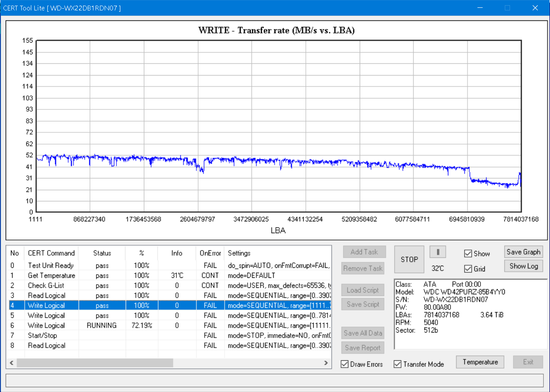Click the Temperature button
The height and width of the screenshot is (392, 550).
[480, 362]
